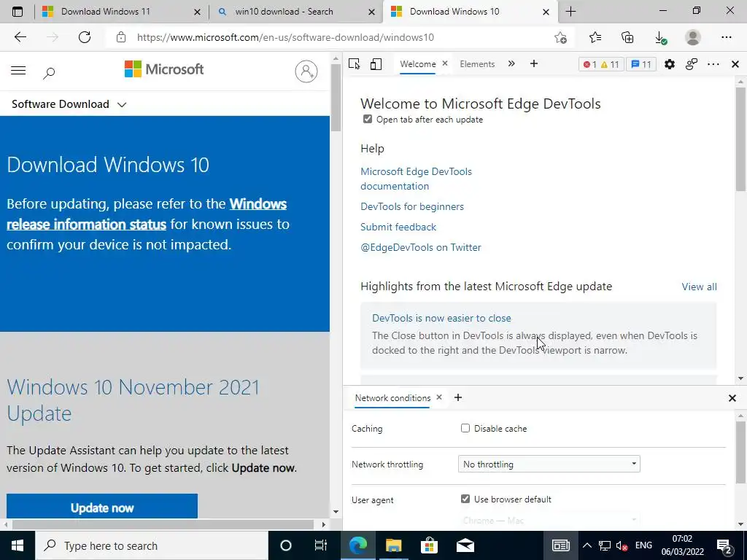Click the Update now button
This screenshot has height=560, width=747.
pos(102,507)
